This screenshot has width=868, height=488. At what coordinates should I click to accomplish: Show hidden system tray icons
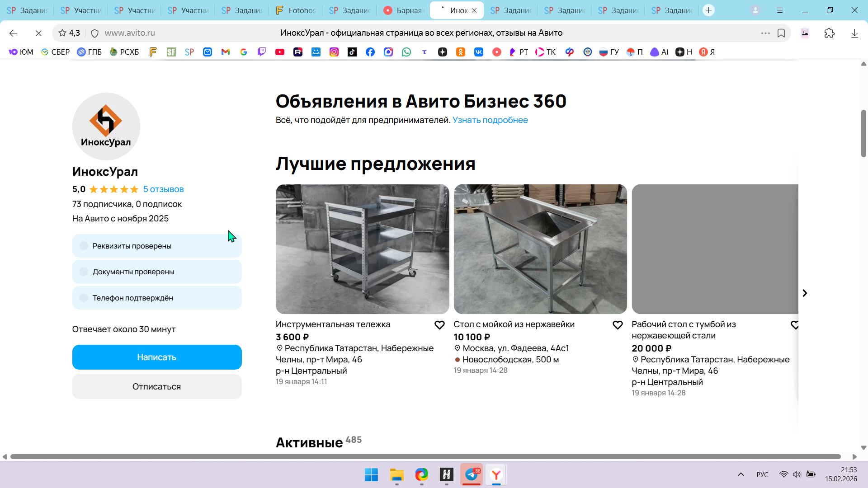[741, 474]
